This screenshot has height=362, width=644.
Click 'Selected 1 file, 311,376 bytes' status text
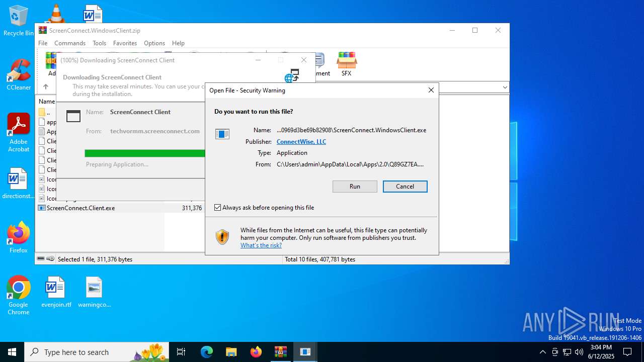[95, 259]
